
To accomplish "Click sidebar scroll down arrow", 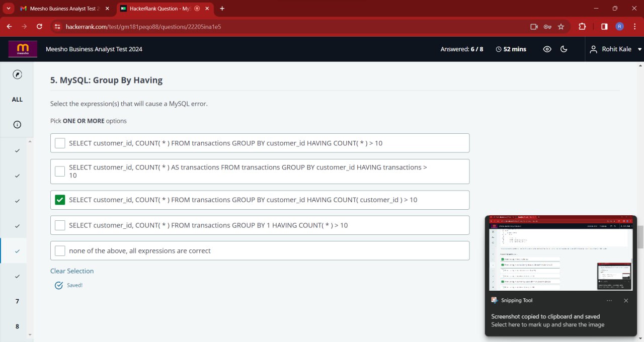I will pyautogui.click(x=29, y=334).
